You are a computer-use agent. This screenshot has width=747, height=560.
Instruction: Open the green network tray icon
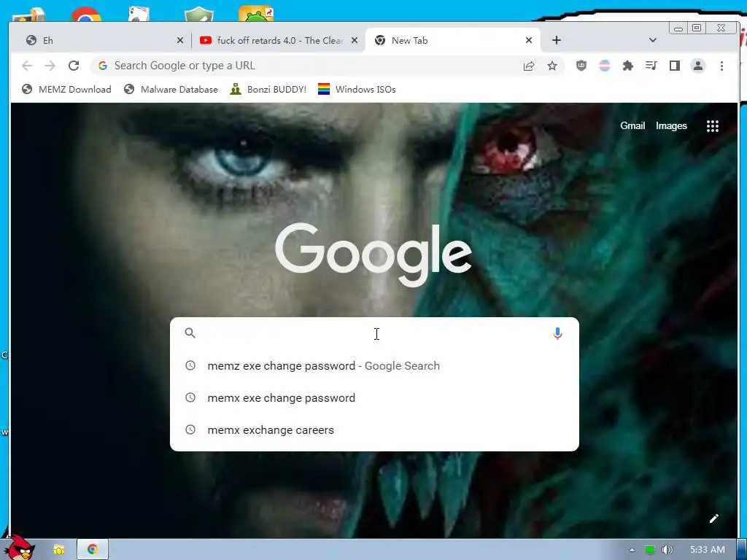[x=649, y=550]
